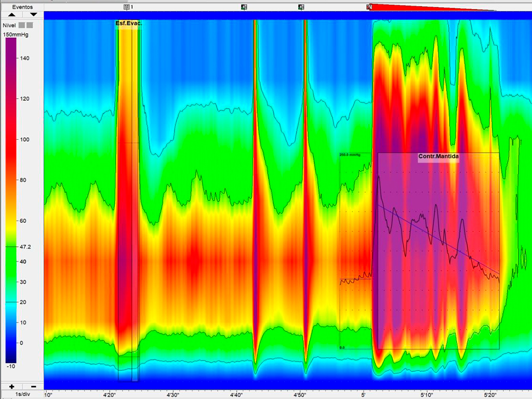Viewport: 532px width, 399px height.
Task: Click the purple region of the color scale
Action: 10,57
